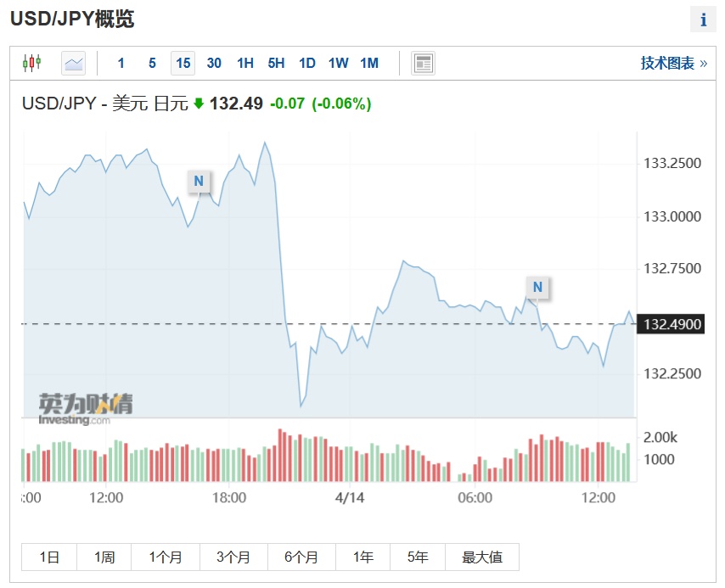Select the area chart type icon
The width and height of the screenshot is (725, 588).
pyautogui.click(x=74, y=63)
